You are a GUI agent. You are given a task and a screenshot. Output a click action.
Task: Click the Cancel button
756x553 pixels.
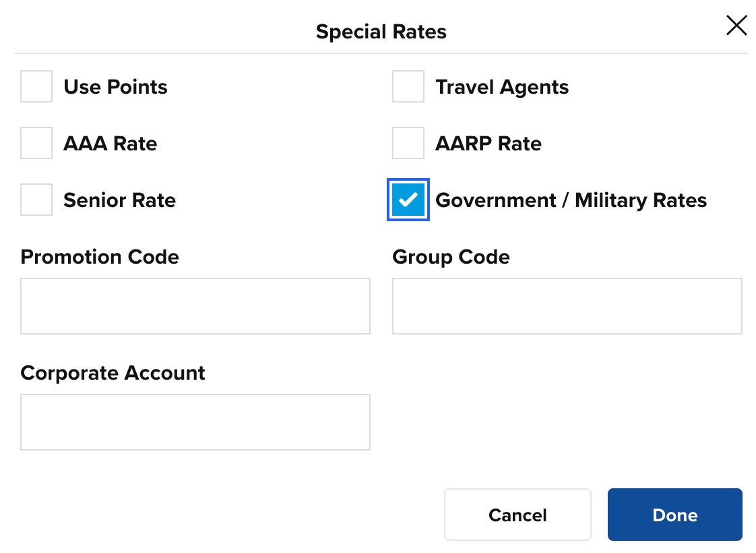[x=517, y=515]
